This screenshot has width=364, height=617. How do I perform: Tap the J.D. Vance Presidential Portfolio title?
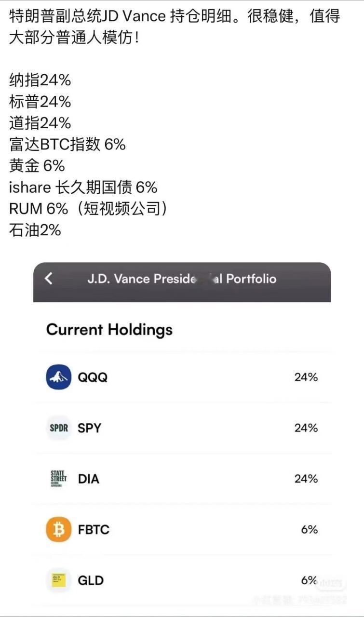pos(182,279)
